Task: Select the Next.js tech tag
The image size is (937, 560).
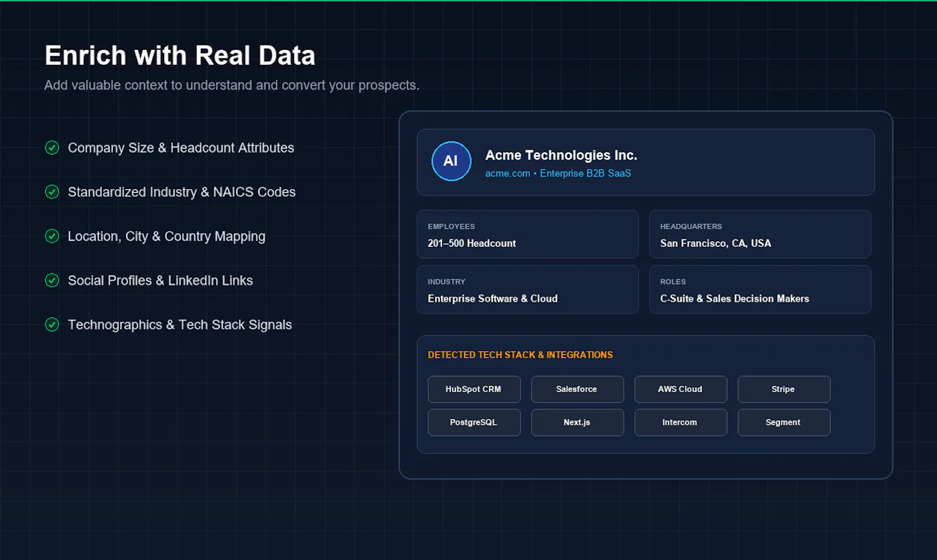Action: (x=577, y=422)
